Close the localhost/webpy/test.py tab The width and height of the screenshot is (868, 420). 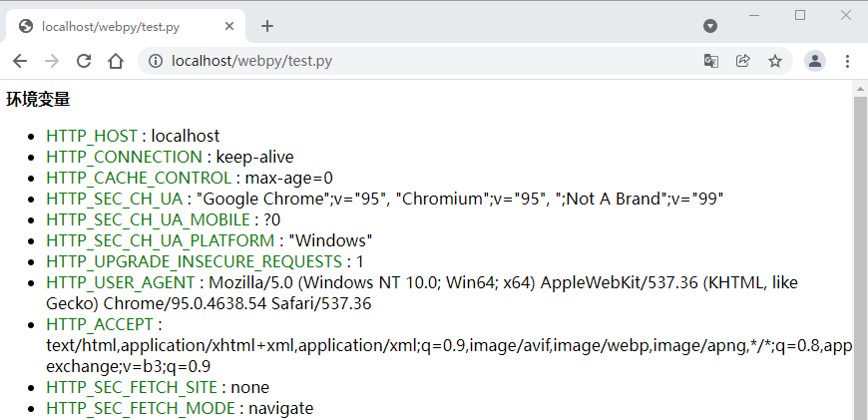pos(230,26)
